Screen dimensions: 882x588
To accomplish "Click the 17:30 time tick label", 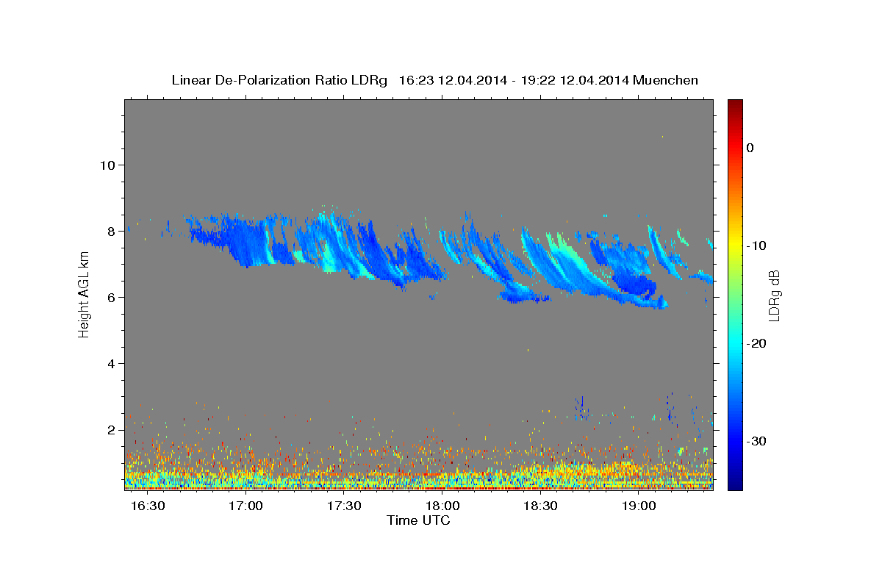I will click(344, 507).
